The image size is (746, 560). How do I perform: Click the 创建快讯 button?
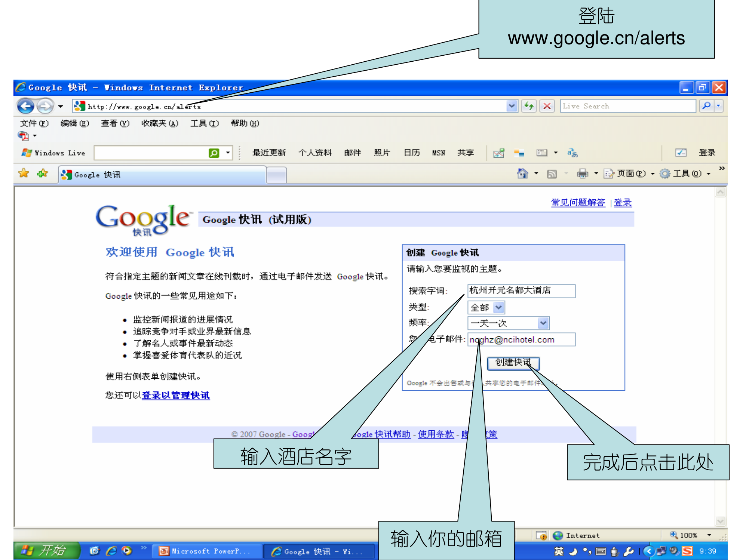pyautogui.click(x=513, y=363)
